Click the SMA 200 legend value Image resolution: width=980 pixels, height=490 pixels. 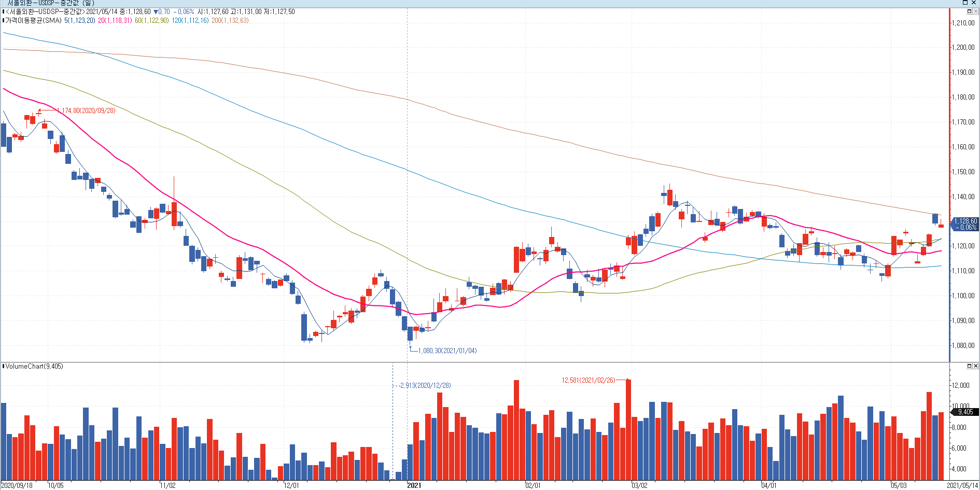pyautogui.click(x=230, y=20)
